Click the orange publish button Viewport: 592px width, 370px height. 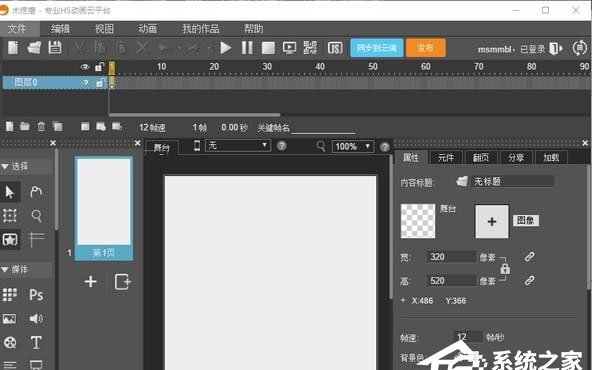(x=426, y=48)
